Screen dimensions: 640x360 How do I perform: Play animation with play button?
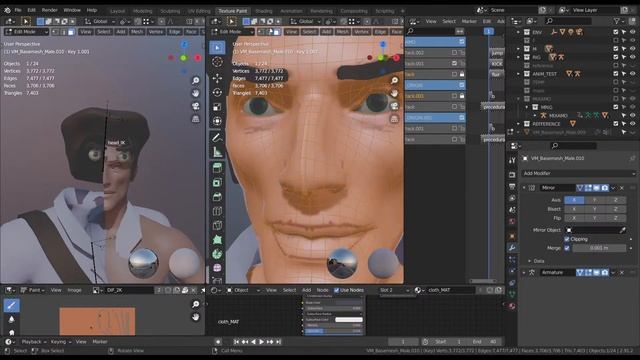coord(261,342)
